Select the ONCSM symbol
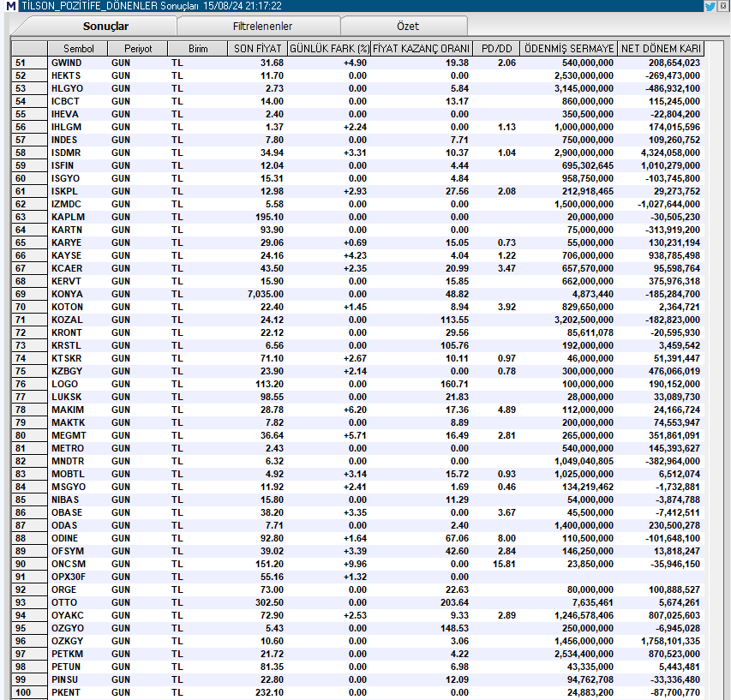Image resolution: width=731 pixels, height=700 pixels. pyautogui.click(x=68, y=564)
